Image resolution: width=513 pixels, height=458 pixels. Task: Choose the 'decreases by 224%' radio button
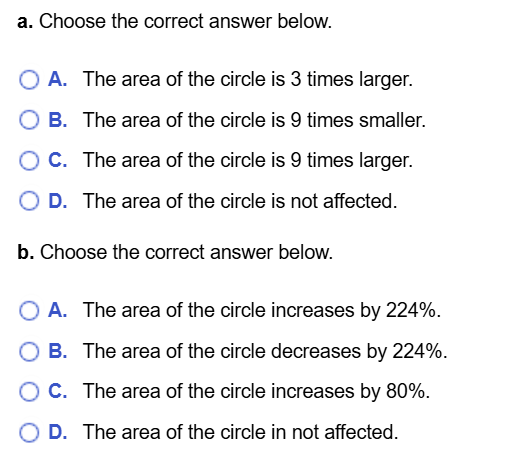click(x=29, y=351)
